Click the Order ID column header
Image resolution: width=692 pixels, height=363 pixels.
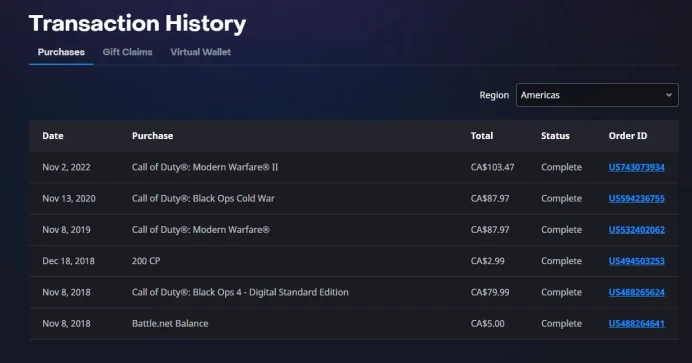(628, 136)
